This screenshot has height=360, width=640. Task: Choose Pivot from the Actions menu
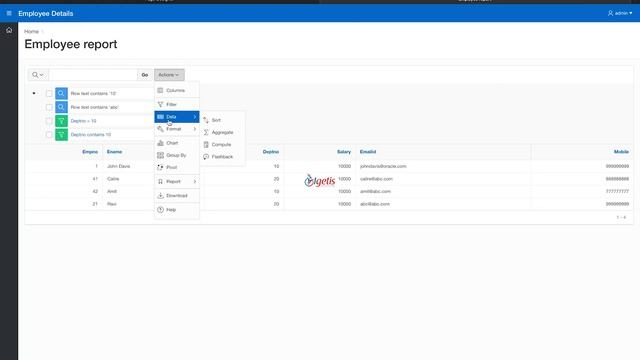177,167
